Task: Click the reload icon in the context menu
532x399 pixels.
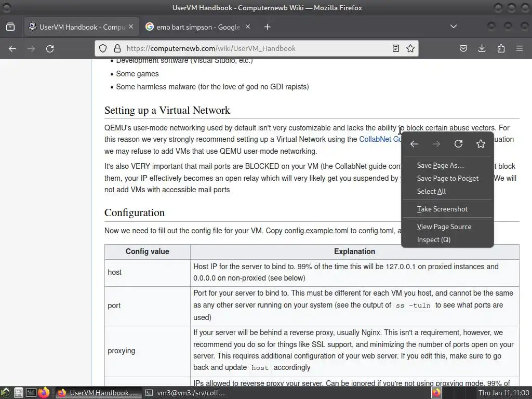Action: [458, 144]
